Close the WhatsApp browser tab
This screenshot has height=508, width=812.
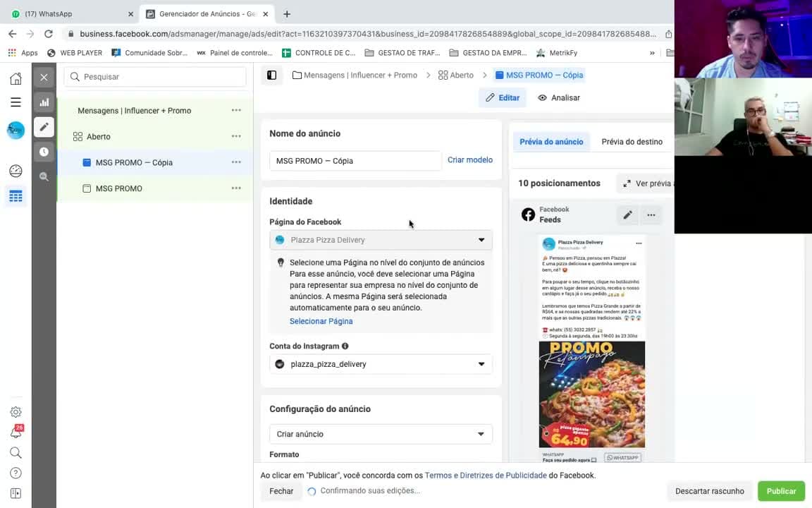click(x=130, y=14)
